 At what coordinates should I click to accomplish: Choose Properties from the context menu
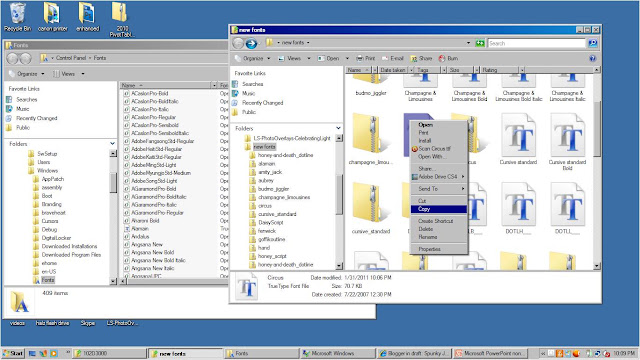point(439,249)
